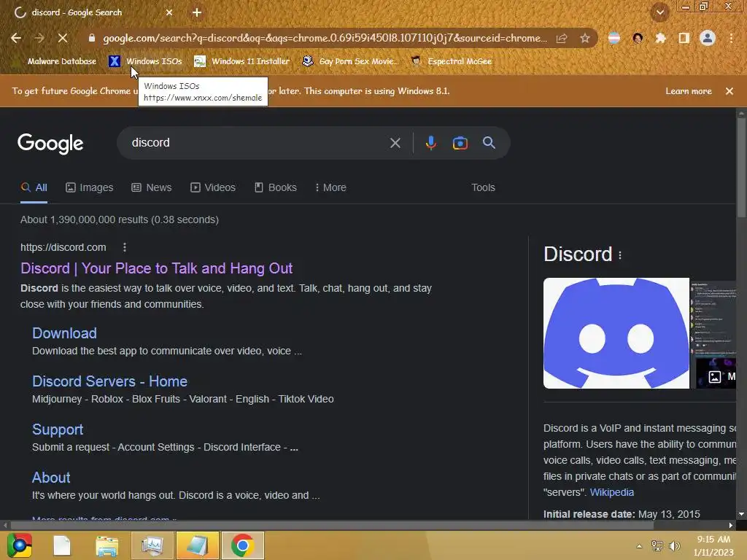Click Learn more on update notice
Image resolution: width=747 pixels, height=560 pixels.
688,91
